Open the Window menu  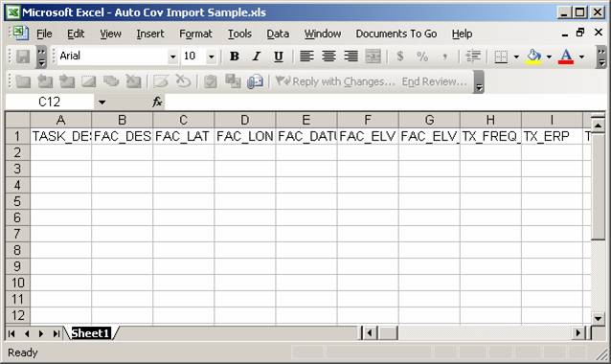pyautogui.click(x=323, y=34)
